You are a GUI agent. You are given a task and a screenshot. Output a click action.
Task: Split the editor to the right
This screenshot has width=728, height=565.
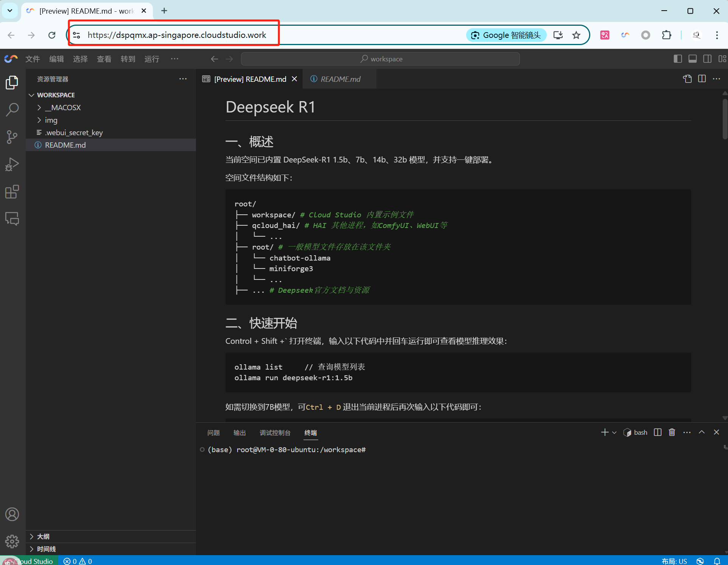(x=702, y=79)
